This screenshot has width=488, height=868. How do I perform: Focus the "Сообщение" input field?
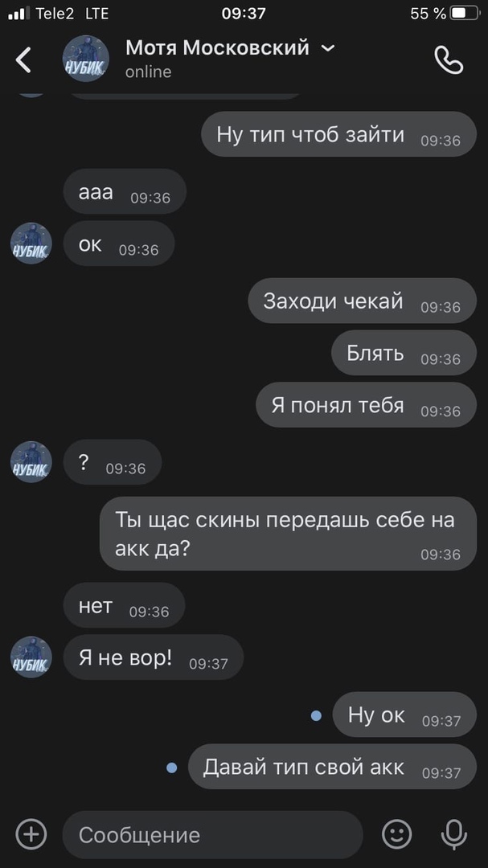(x=213, y=834)
